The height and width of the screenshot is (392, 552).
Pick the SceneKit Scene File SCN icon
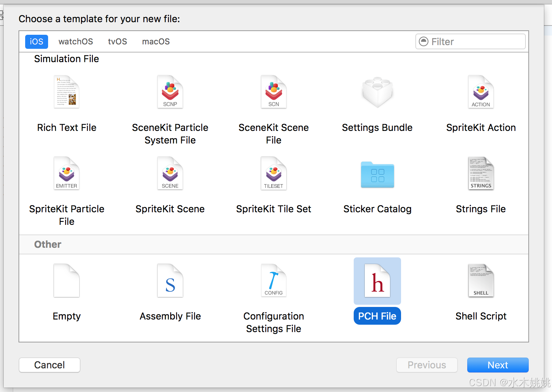274,92
